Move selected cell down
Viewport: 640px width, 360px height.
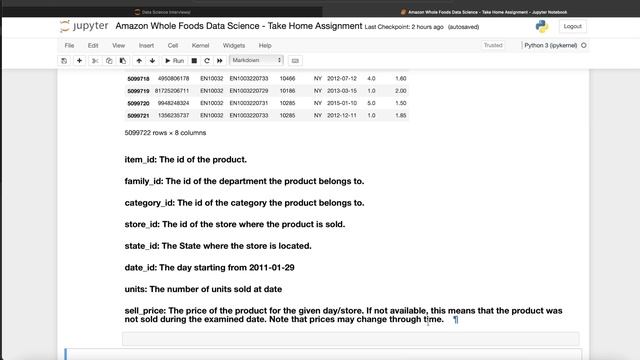tap(152, 61)
